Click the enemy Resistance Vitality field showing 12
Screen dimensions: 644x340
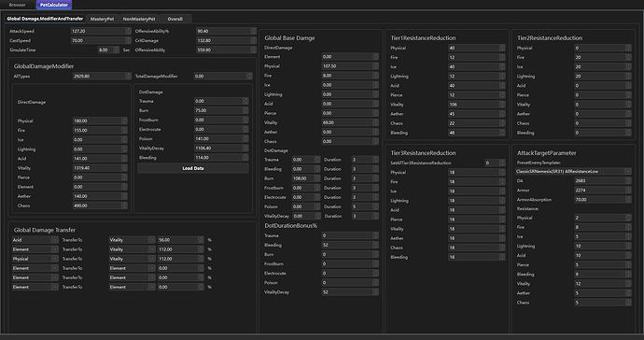[x=603, y=284]
